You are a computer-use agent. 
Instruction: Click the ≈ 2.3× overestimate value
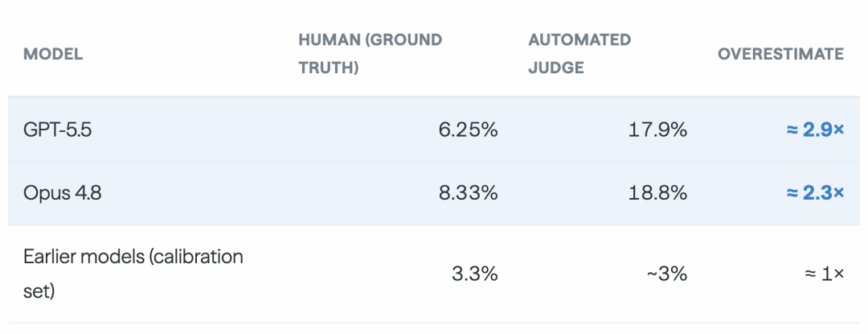[816, 193]
